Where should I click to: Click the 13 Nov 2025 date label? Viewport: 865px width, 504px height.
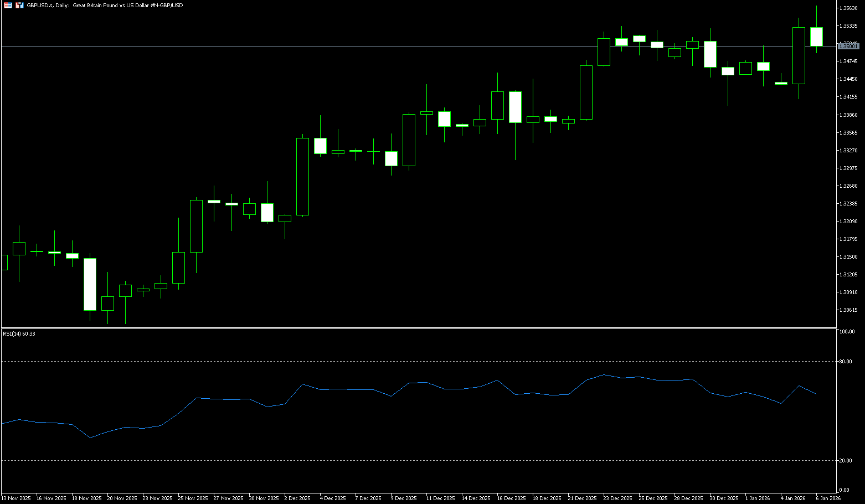point(16,498)
